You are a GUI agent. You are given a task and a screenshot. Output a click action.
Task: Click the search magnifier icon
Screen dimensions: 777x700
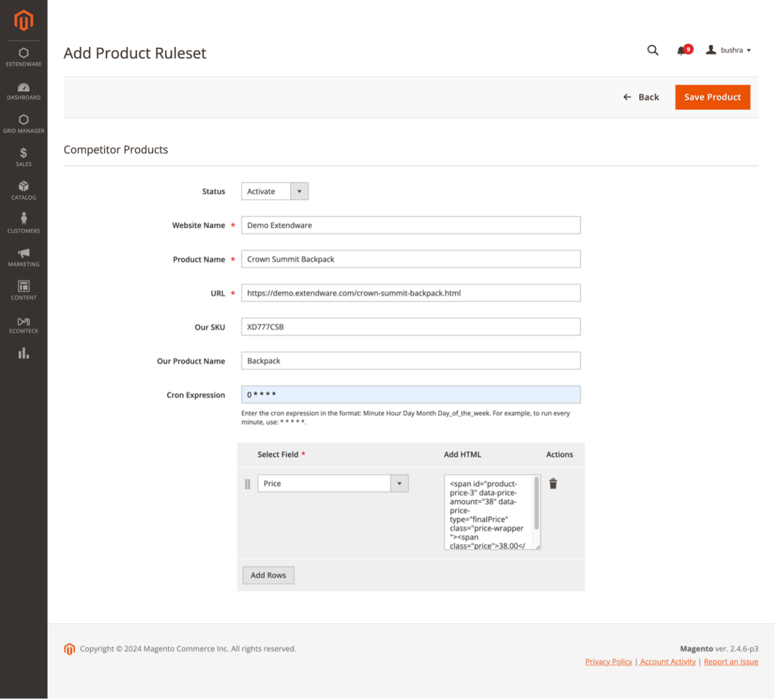(654, 50)
